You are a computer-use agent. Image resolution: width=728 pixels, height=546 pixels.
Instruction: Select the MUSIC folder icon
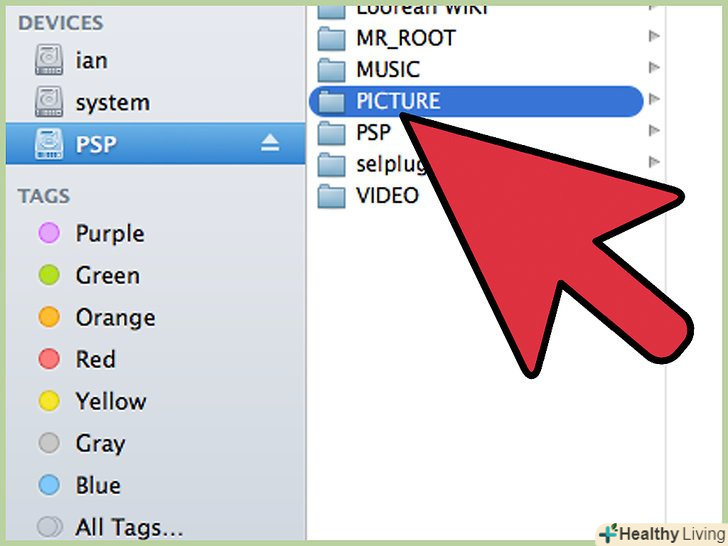click(332, 70)
